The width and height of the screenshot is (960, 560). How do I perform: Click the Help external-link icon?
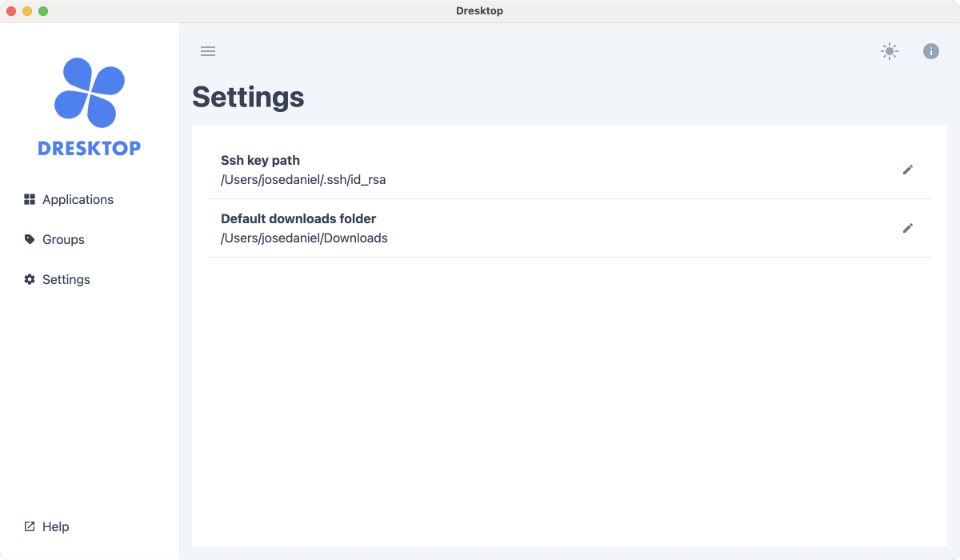[29, 526]
